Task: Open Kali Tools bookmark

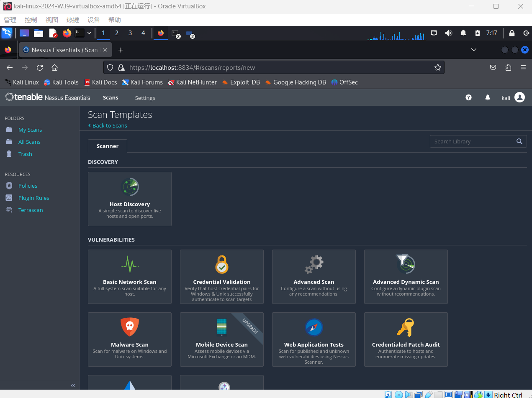Action: (x=61, y=82)
